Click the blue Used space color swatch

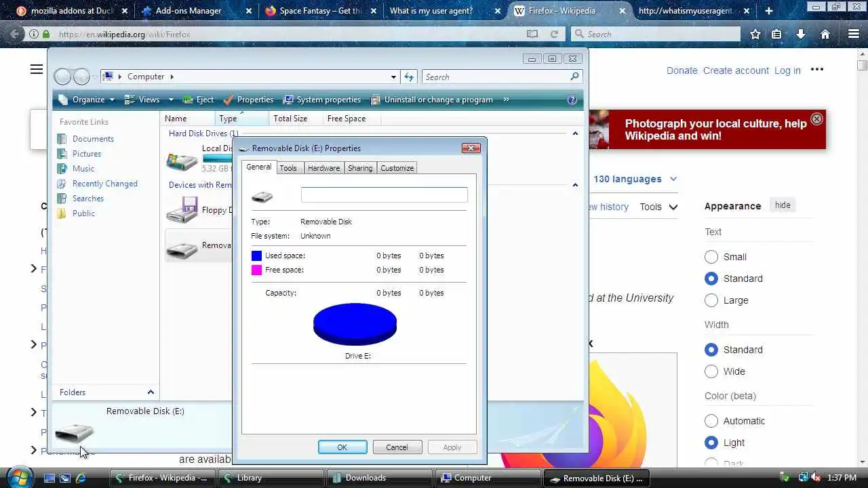coord(256,256)
